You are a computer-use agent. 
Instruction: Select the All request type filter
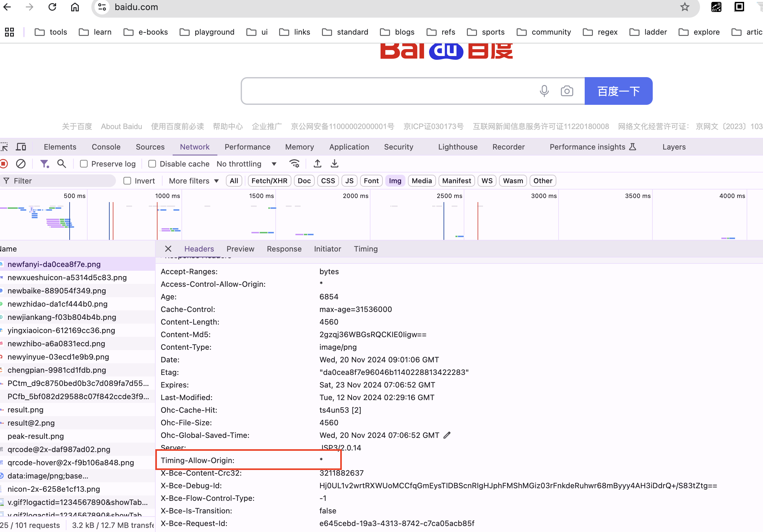[x=234, y=181]
